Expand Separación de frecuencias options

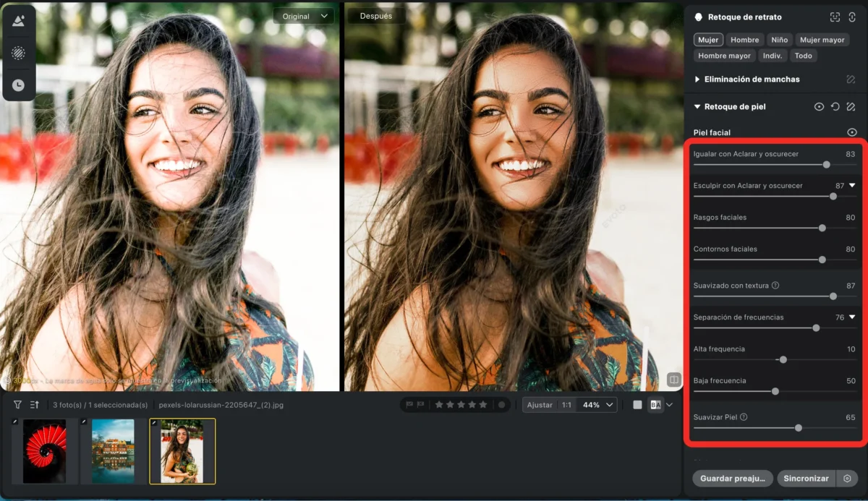coord(852,317)
